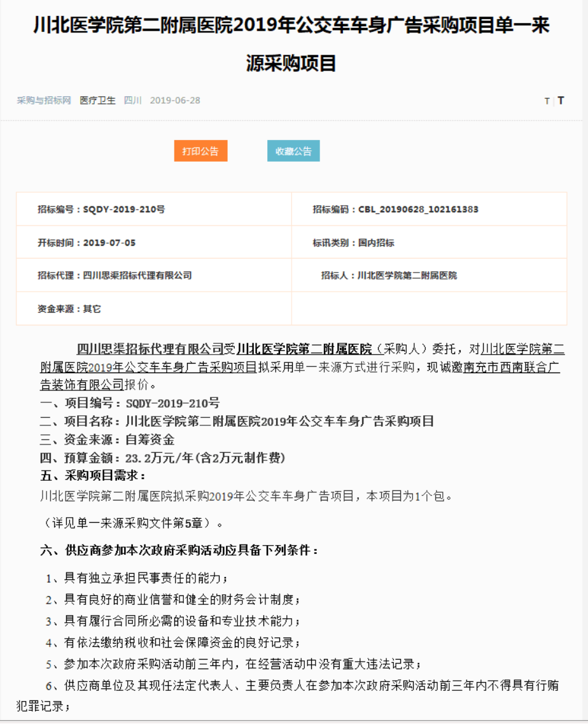Viewport: 588px width, 724px height.
Task: Click the line 四、预算金额：23.2万元/年
Action: [162, 458]
